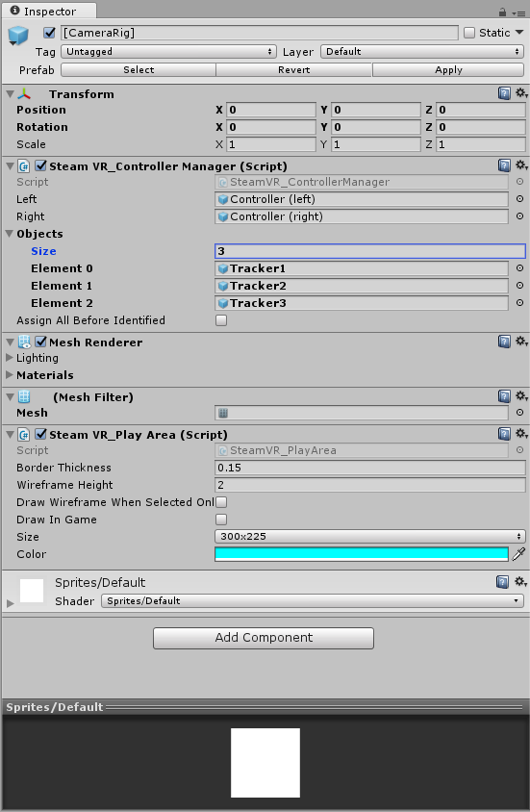This screenshot has height=812, width=530.
Task: Click object picker for Right controller field
Action: coord(519,216)
